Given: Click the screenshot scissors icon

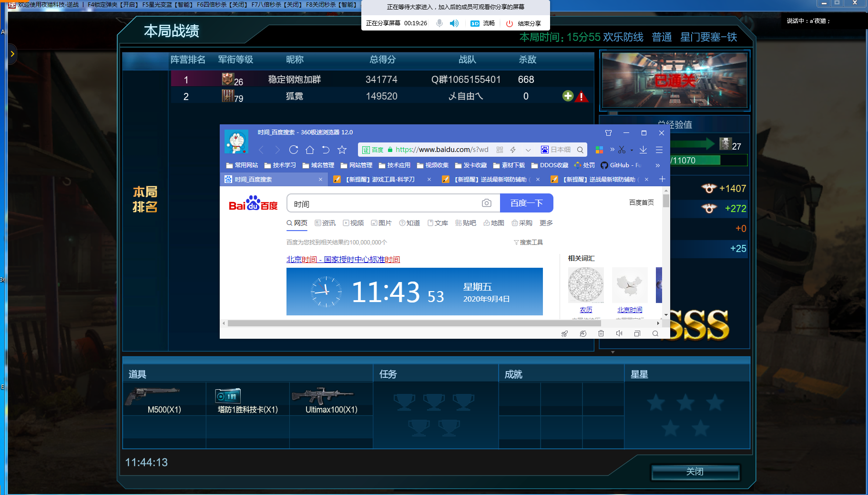Looking at the screenshot, I should coord(622,150).
